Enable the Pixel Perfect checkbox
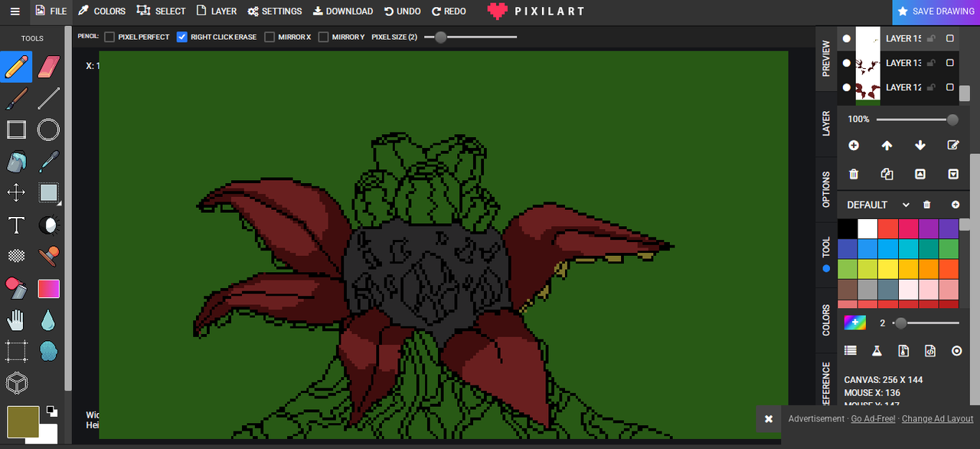Image resolution: width=980 pixels, height=449 pixels. tap(109, 37)
